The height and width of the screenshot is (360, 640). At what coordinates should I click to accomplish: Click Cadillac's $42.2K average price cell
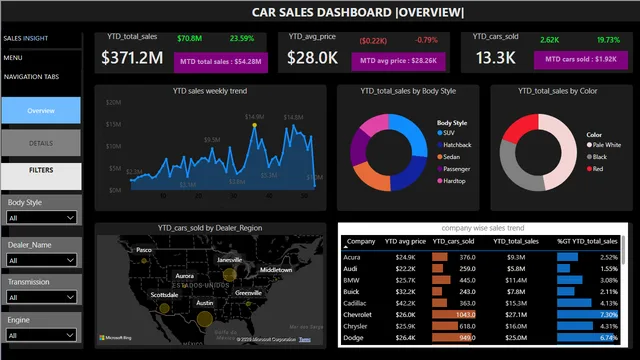coord(405,303)
